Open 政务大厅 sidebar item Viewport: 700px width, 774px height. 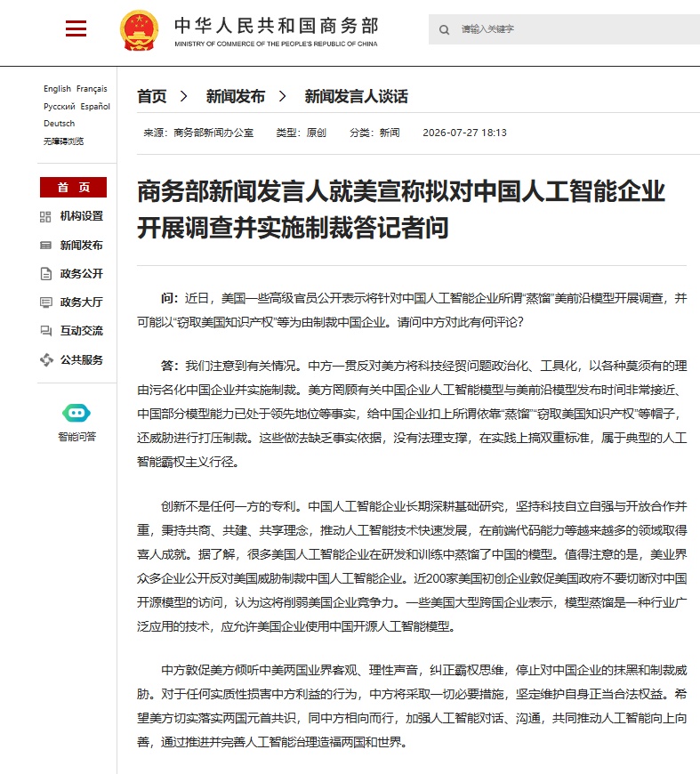[82, 302]
